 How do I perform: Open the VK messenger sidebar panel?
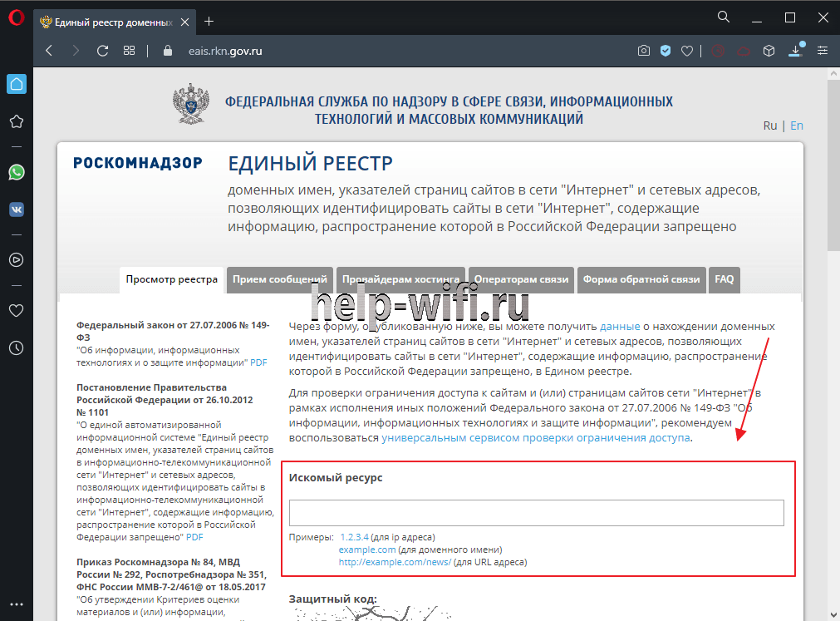16,209
